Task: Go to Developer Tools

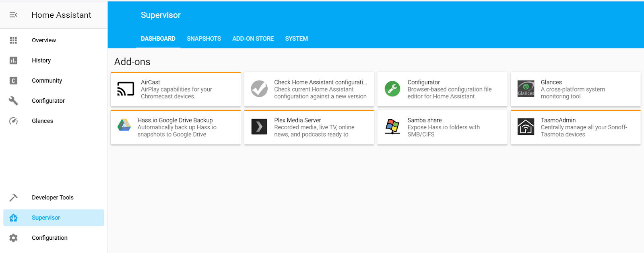Action: [x=54, y=197]
